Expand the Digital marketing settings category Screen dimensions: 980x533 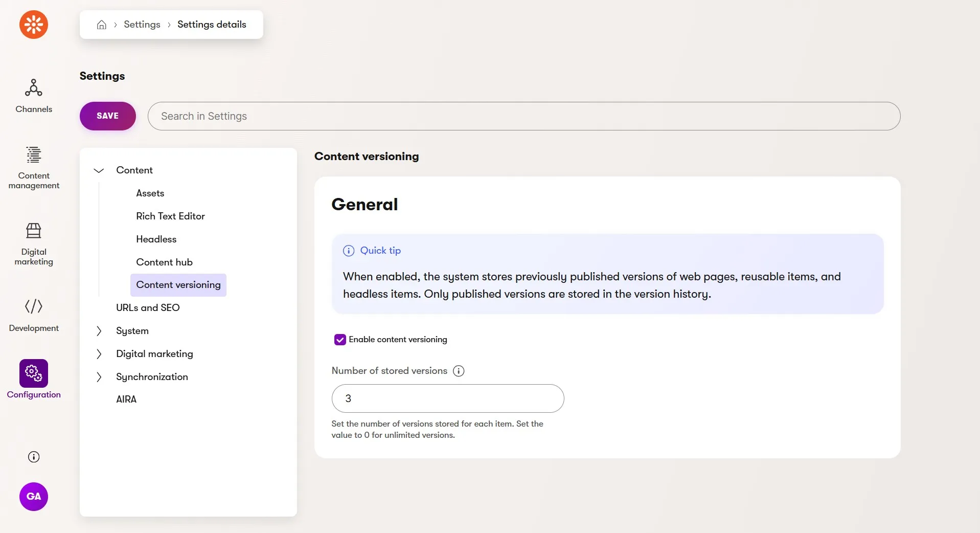pos(99,354)
